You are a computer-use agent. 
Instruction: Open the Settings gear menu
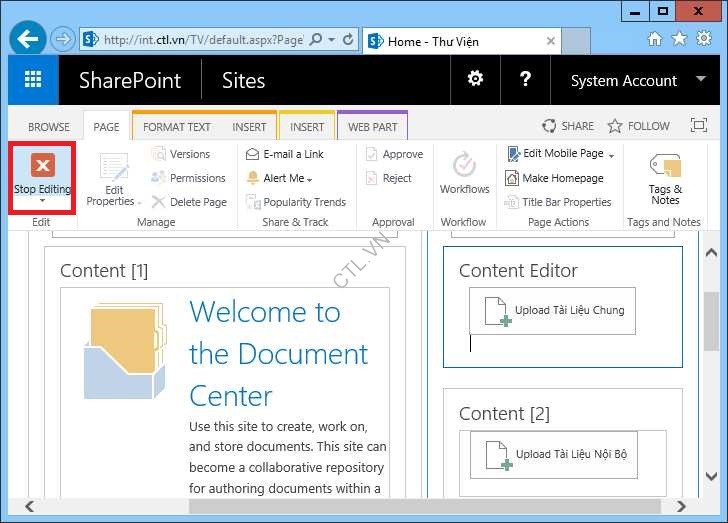(476, 80)
